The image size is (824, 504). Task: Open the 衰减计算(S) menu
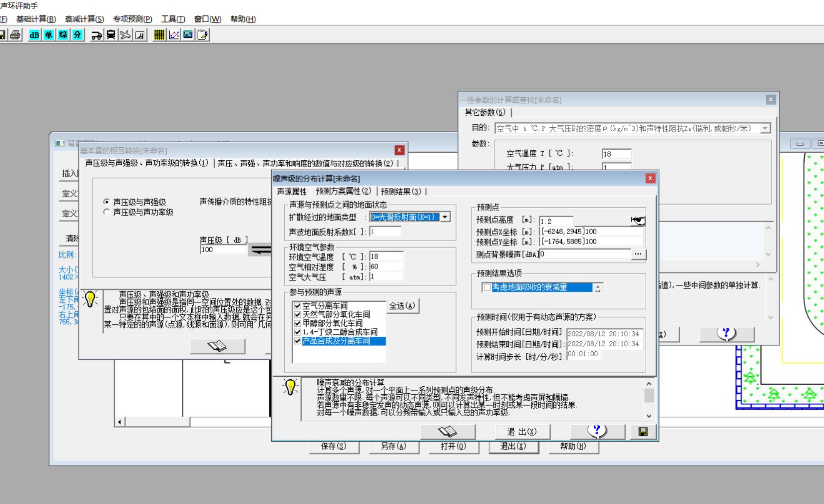tap(84, 19)
